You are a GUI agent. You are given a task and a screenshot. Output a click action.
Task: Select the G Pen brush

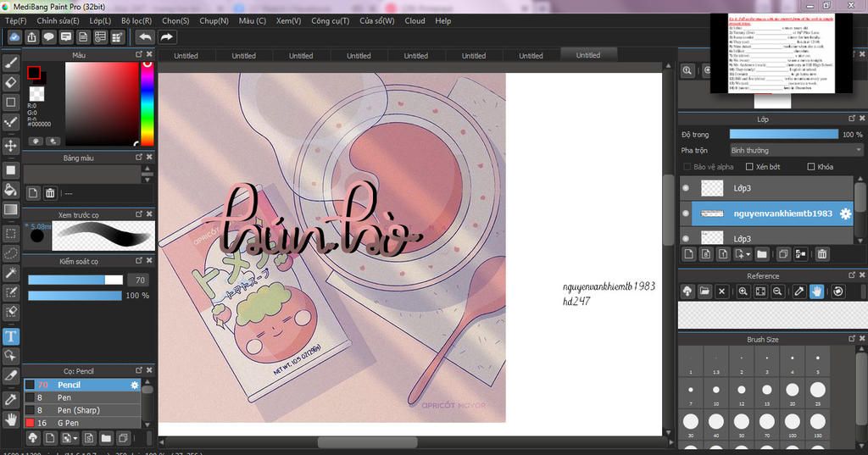tap(82, 423)
